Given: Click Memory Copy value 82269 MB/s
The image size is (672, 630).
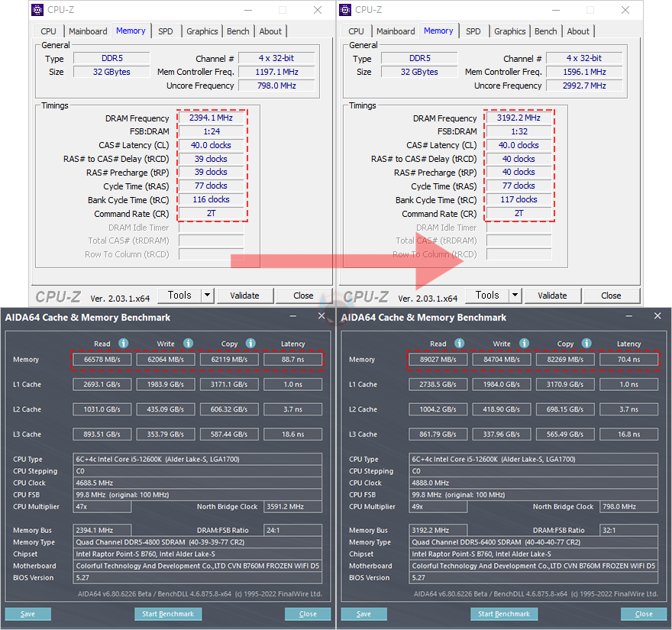Looking at the screenshot, I should 565,359.
